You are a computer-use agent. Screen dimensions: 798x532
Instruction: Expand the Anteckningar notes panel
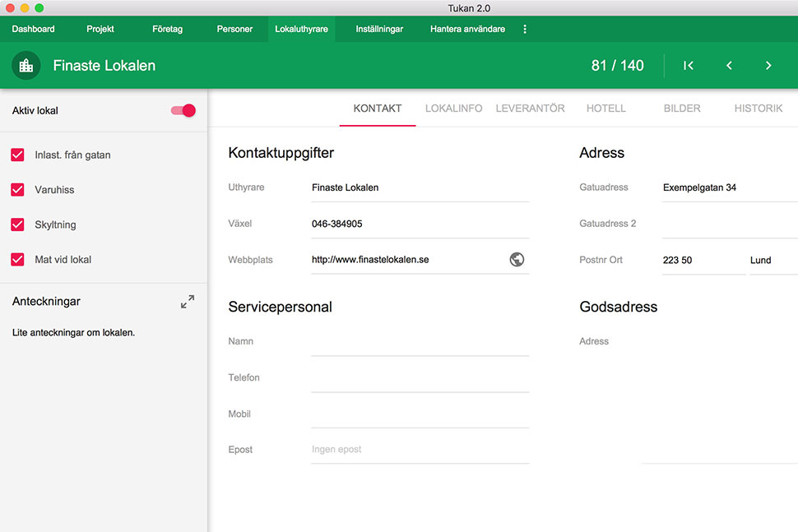(x=188, y=302)
